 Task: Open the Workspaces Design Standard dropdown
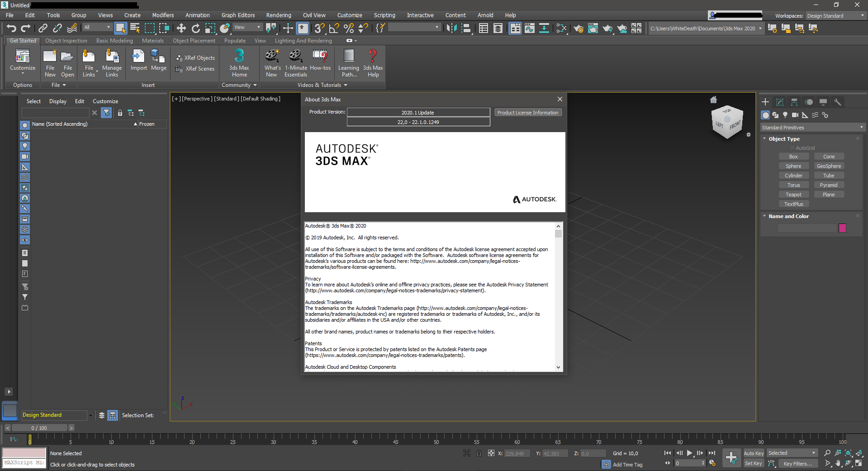(835, 16)
